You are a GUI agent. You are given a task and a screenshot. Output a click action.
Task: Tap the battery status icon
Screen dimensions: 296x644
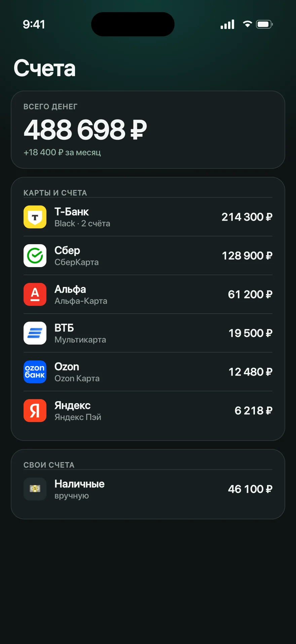pos(264,24)
